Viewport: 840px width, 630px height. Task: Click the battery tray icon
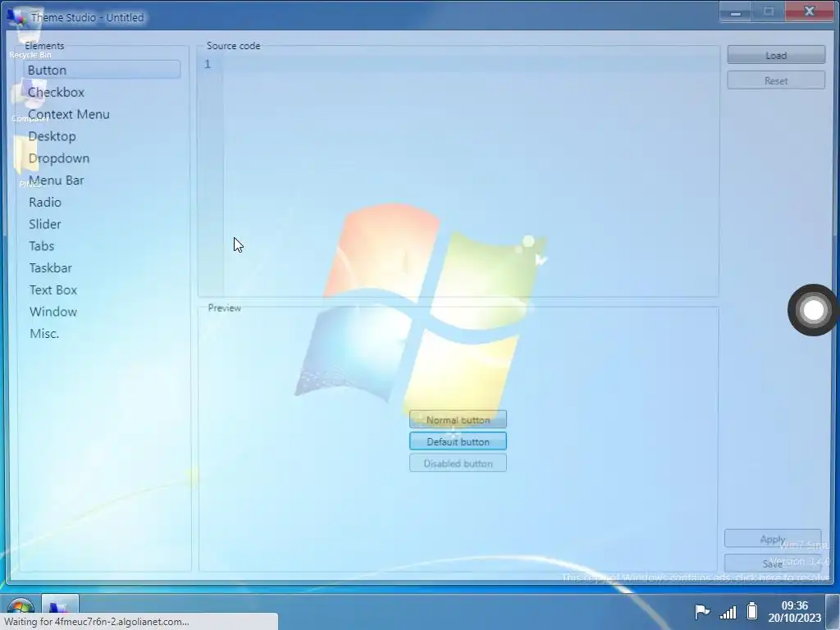[x=752, y=610]
